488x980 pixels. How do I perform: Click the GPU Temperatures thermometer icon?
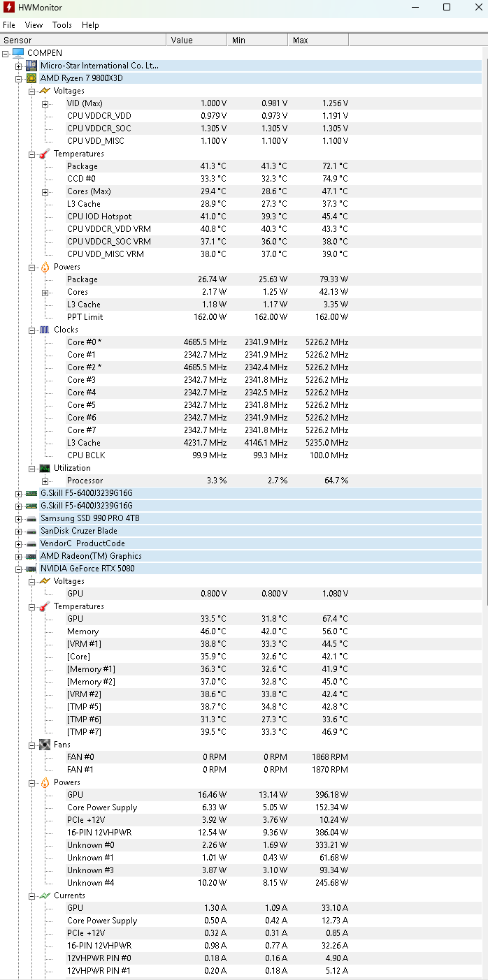pos(44,606)
